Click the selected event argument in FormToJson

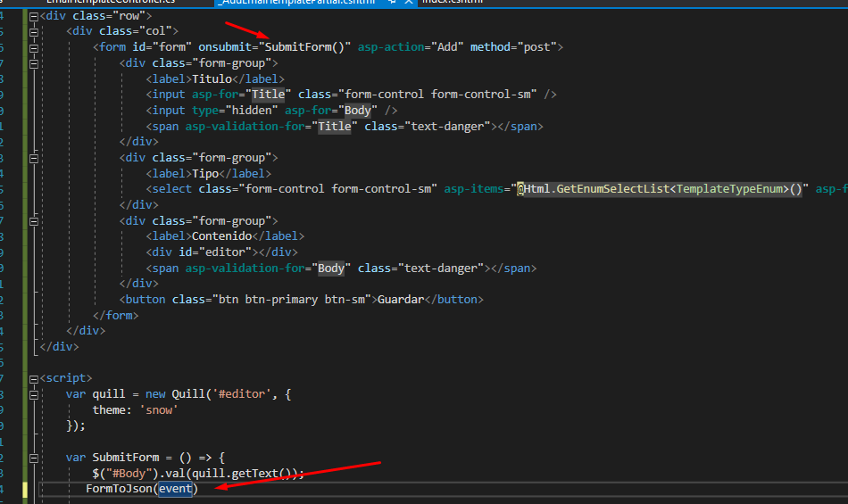[175, 489]
